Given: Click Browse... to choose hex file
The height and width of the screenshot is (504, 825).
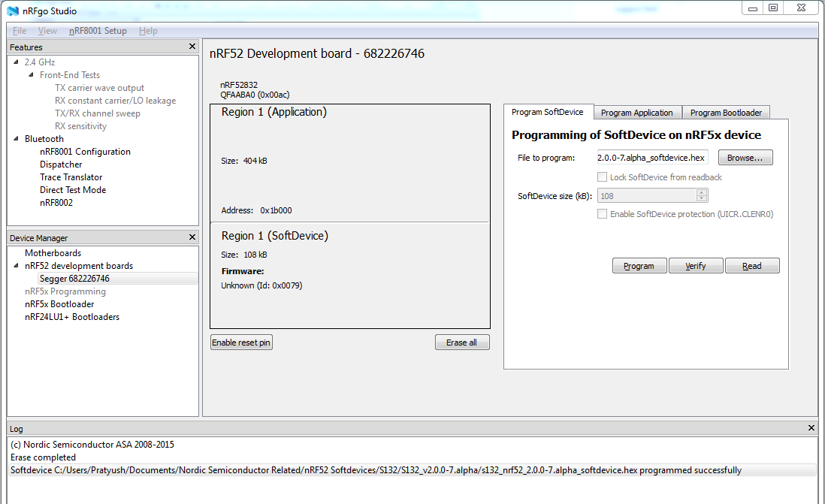Looking at the screenshot, I should point(745,157).
